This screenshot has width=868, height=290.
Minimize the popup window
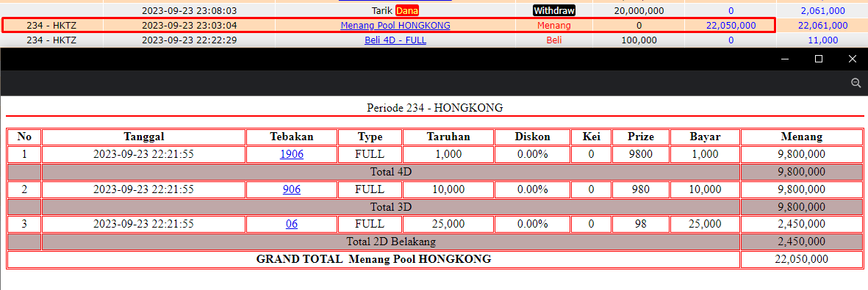[x=785, y=59]
